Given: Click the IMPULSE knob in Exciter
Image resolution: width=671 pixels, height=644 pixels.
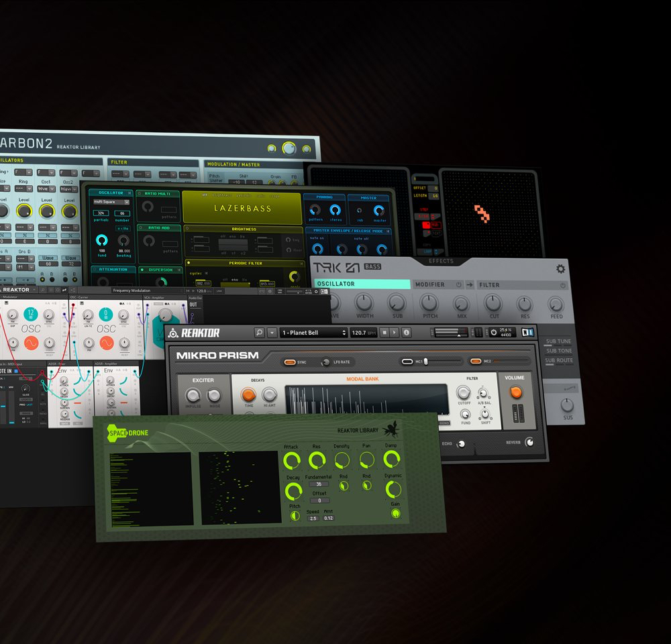Looking at the screenshot, I should pyautogui.click(x=193, y=395).
